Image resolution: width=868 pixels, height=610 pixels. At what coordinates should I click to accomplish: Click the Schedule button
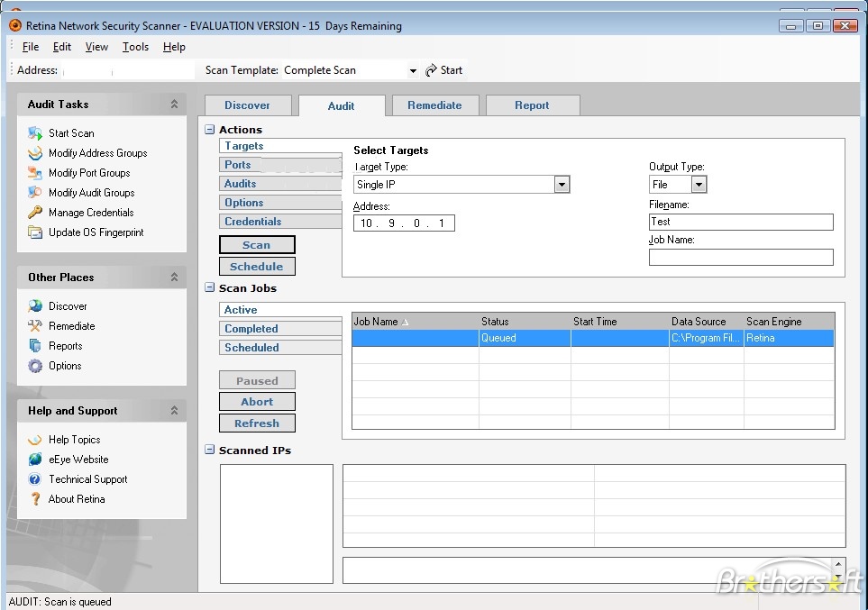[257, 266]
